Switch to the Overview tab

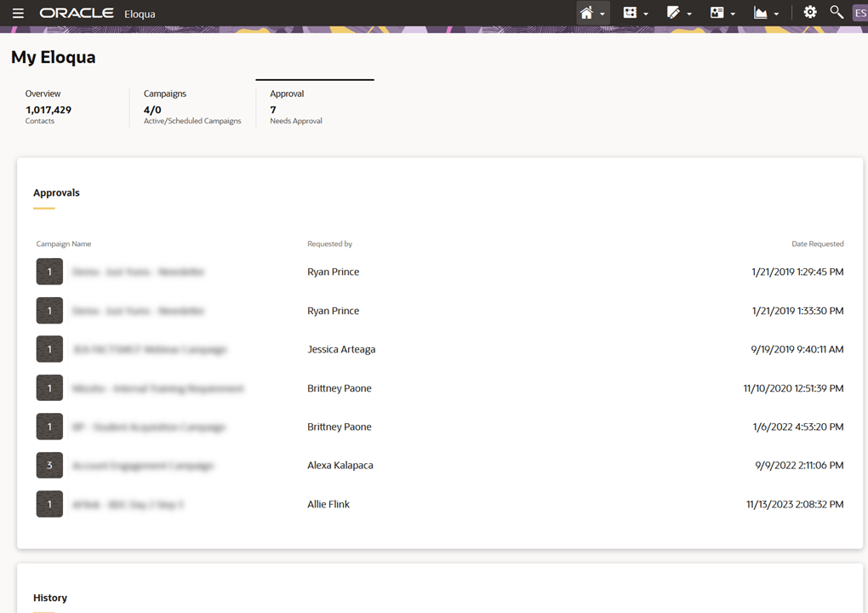[x=71, y=106]
